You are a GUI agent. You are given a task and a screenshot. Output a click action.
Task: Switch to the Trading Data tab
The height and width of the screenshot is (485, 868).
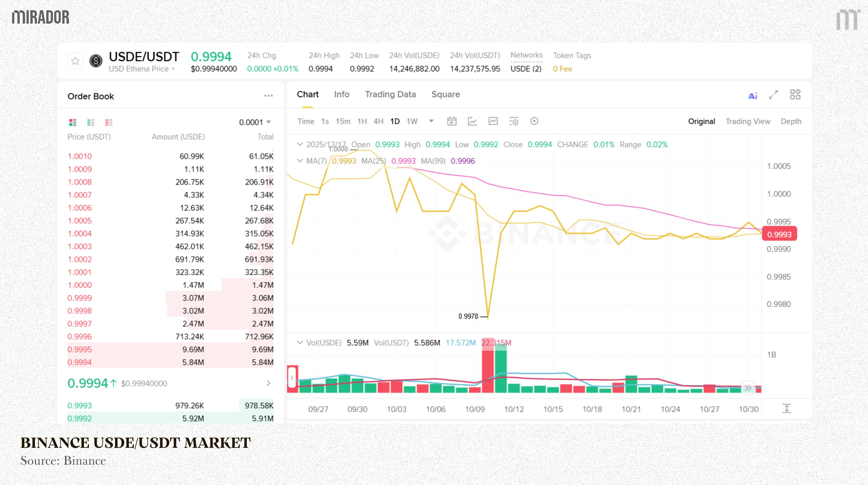point(390,95)
